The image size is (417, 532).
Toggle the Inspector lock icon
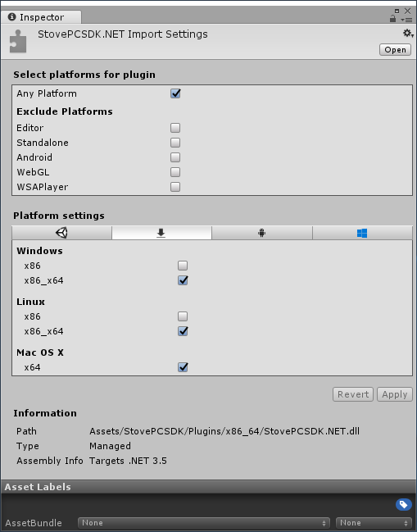point(393,19)
